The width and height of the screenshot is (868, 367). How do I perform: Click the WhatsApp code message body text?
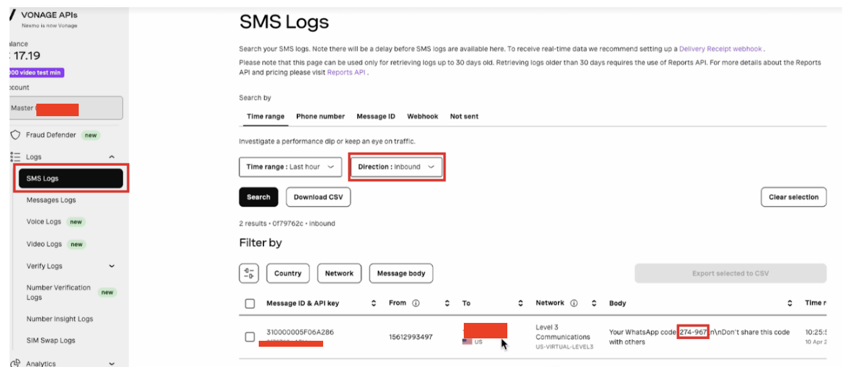699,337
